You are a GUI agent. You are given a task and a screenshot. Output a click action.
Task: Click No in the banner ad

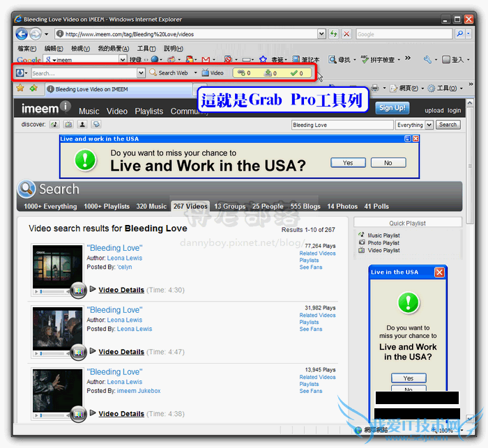tap(388, 163)
